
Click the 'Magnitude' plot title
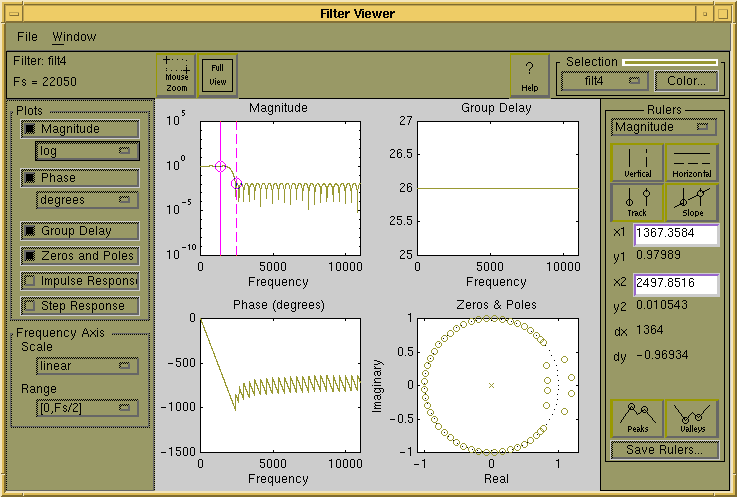click(x=278, y=108)
